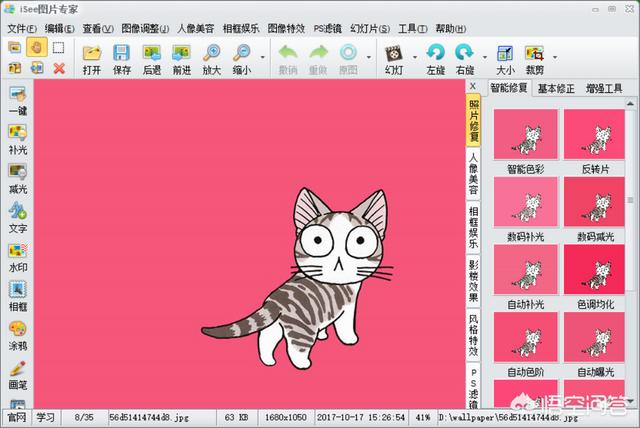The width and height of the screenshot is (640, 428).
Task: Open the 人像美容 menu
Action: tap(196, 29)
